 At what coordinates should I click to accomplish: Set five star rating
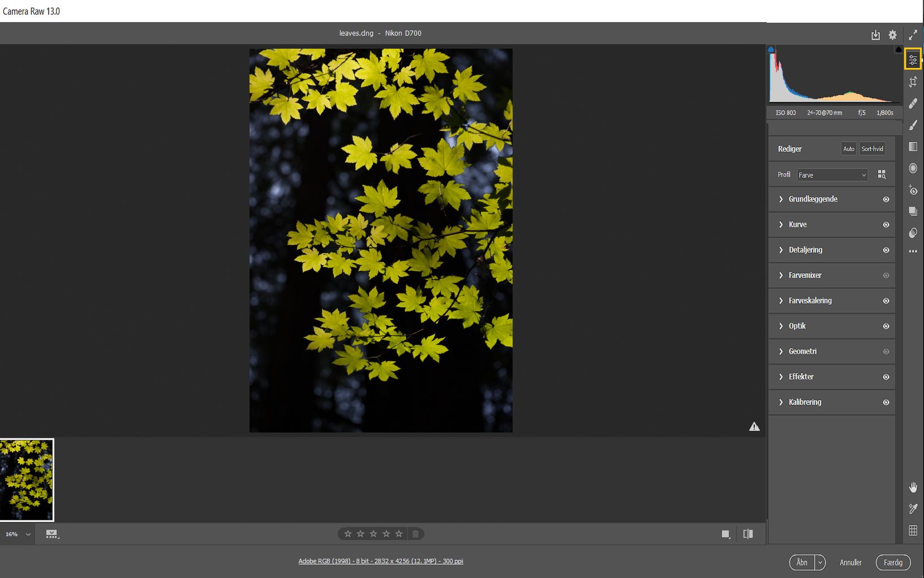pyautogui.click(x=399, y=534)
